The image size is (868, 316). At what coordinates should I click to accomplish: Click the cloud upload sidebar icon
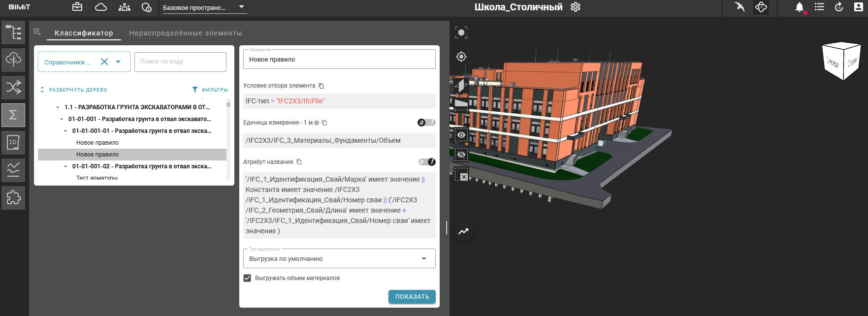pos(13,60)
